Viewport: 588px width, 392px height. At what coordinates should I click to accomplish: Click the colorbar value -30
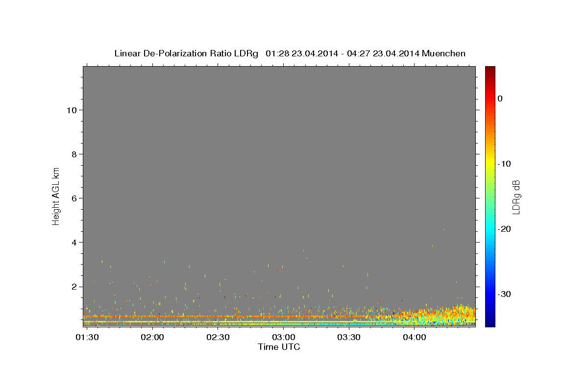pyautogui.click(x=505, y=294)
